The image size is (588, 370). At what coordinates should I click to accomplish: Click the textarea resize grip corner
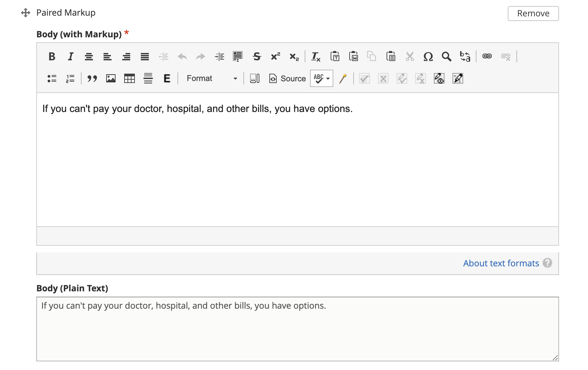555,358
